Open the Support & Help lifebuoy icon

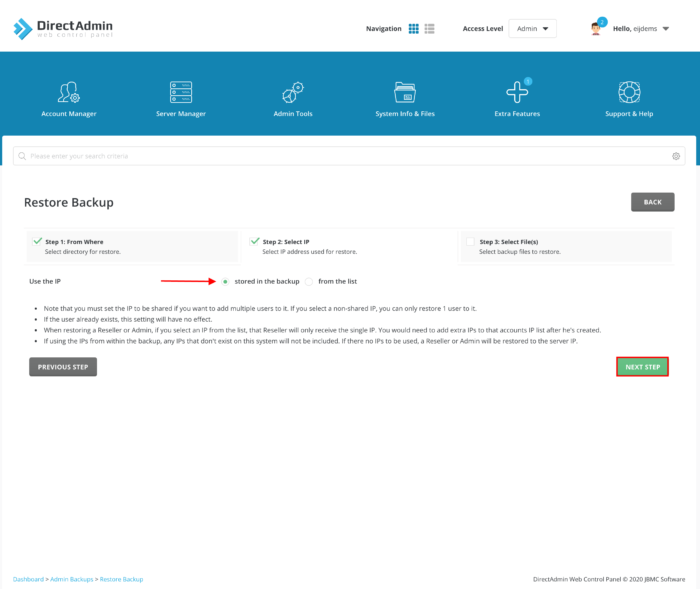click(x=629, y=93)
